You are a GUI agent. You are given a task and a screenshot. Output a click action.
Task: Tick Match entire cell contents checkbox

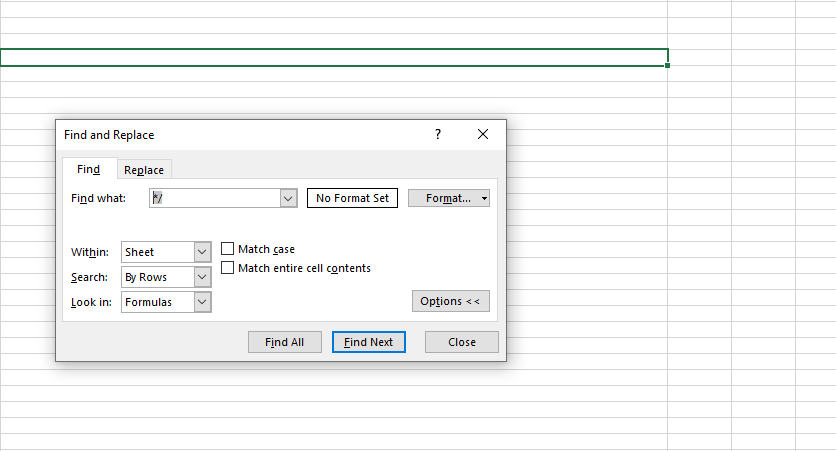(228, 268)
